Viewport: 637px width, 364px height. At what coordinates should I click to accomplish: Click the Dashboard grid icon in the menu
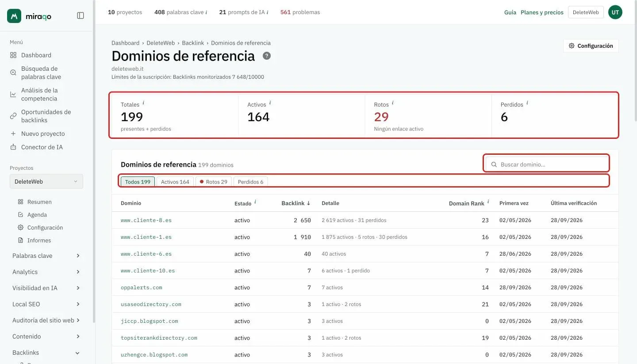[13, 55]
